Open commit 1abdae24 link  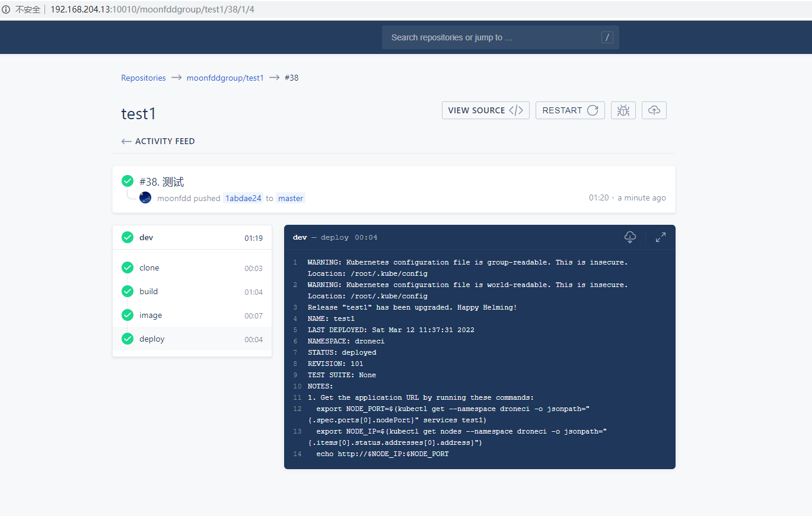(x=243, y=198)
